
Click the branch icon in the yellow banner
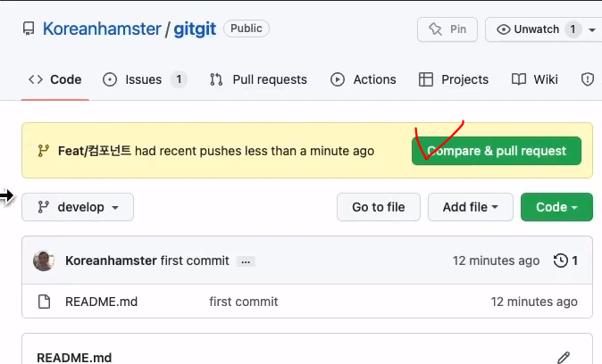coord(44,151)
